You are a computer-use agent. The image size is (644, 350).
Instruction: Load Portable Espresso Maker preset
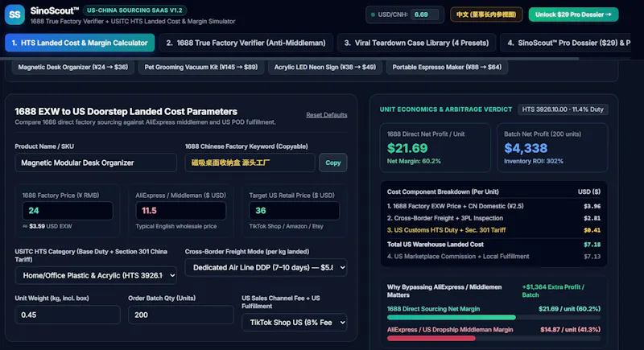tap(447, 67)
